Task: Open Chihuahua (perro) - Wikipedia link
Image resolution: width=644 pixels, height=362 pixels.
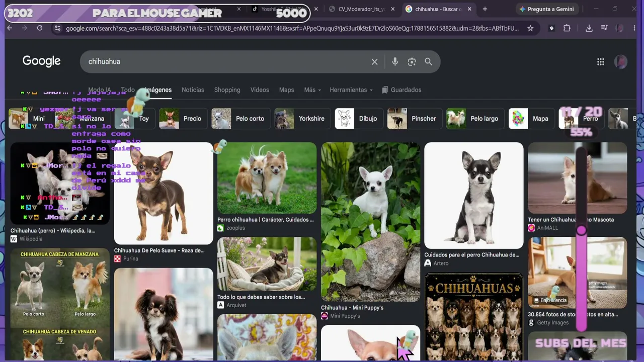Action: (53, 231)
